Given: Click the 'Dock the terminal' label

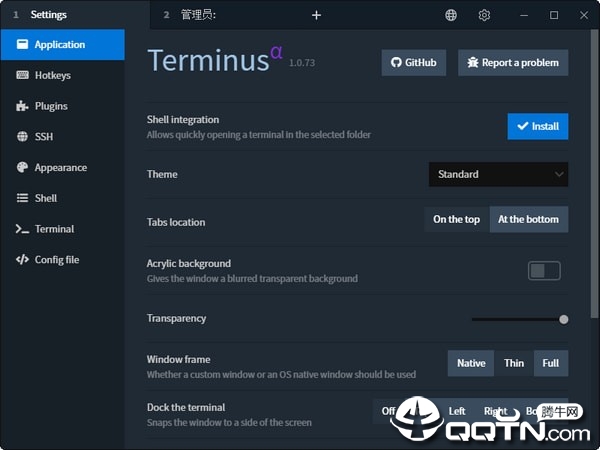Looking at the screenshot, I should (186, 407).
